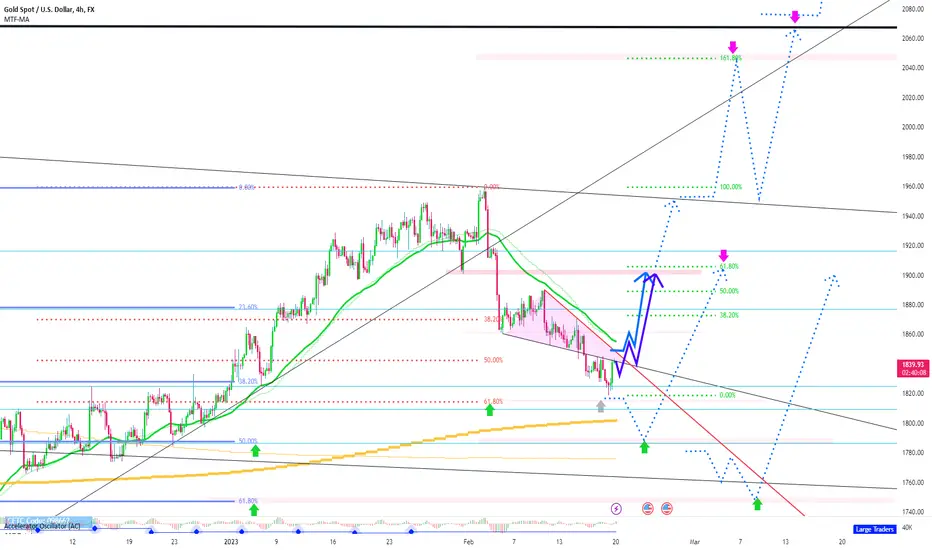This screenshot has height=550, width=932.
Task: Click the magenta down arrow above the black horizontal line
Action: (x=795, y=17)
